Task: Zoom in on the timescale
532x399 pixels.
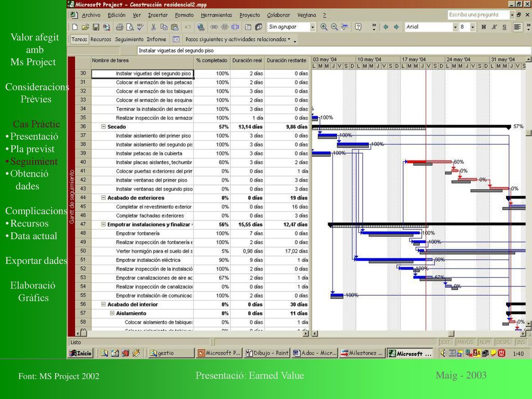Action: click(x=324, y=27)
